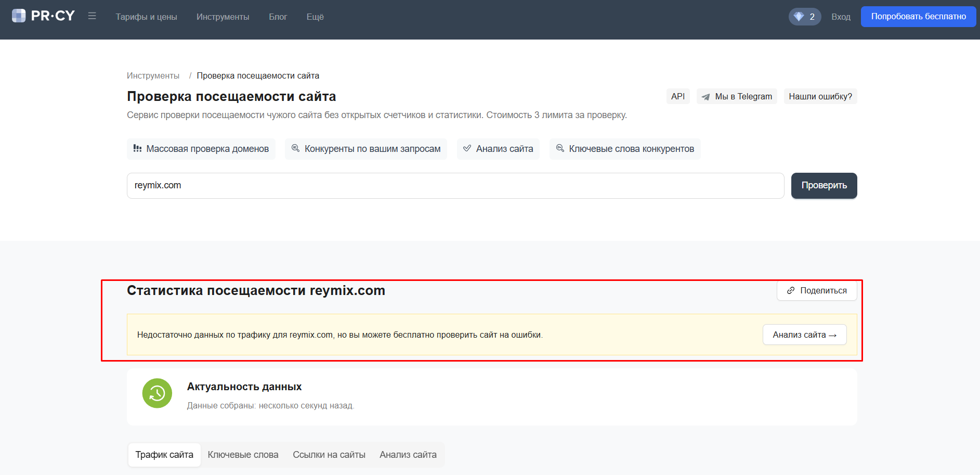Click the PR-CY logo
Viewport: 980px width, 475px height.
coord(43,16)
